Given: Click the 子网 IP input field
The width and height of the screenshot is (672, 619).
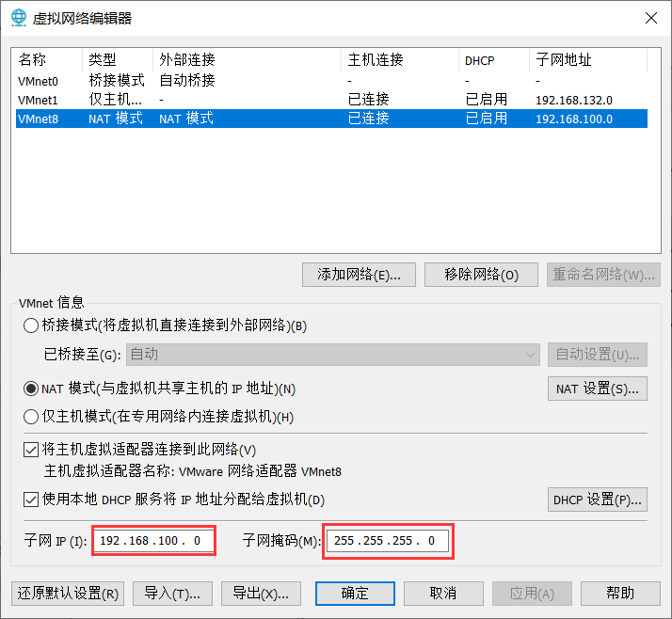Looking at the screenshot, I should point(153,541).
